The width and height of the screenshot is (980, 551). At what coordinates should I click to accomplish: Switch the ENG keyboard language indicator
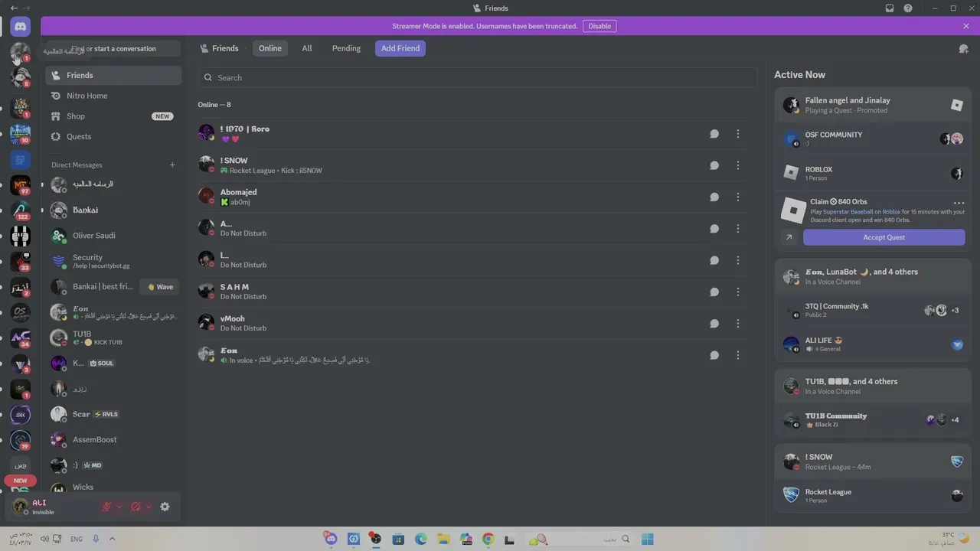(77, 539)
